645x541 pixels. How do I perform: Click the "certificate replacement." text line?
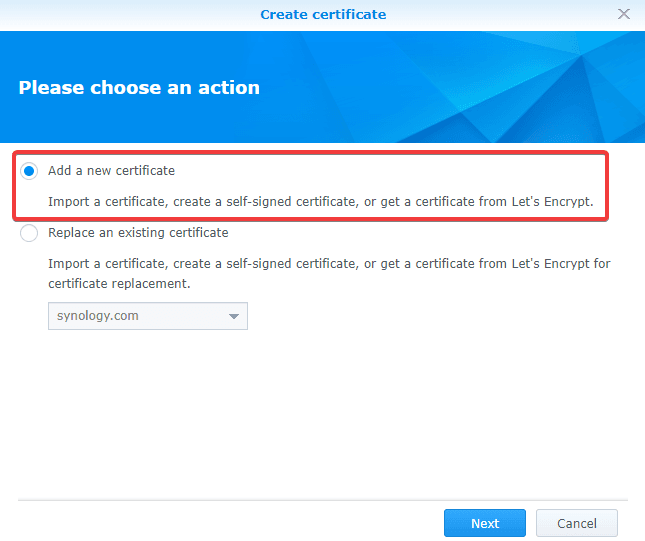pyautogui.click(x=120, y=283)
